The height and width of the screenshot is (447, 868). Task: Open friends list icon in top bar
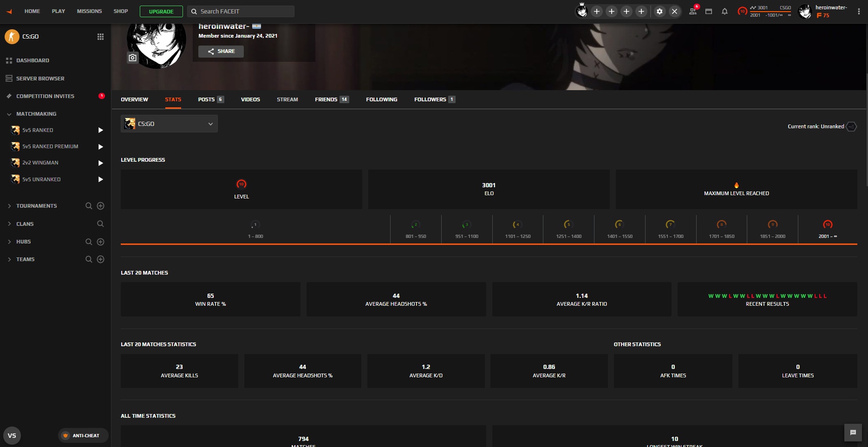[692, 12]
